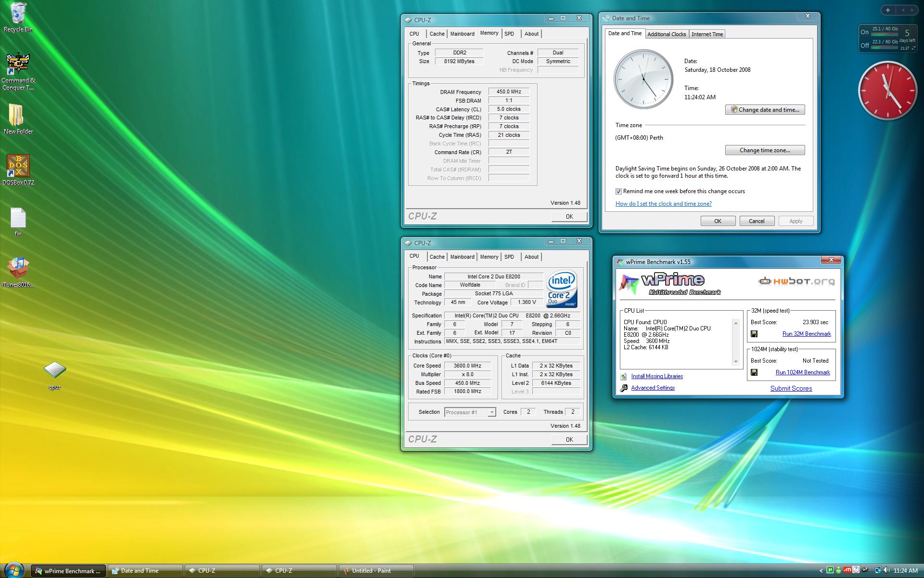Screen dimensions: 924x578
Task: Click the Windows Start orb
Action: [13, 570]
